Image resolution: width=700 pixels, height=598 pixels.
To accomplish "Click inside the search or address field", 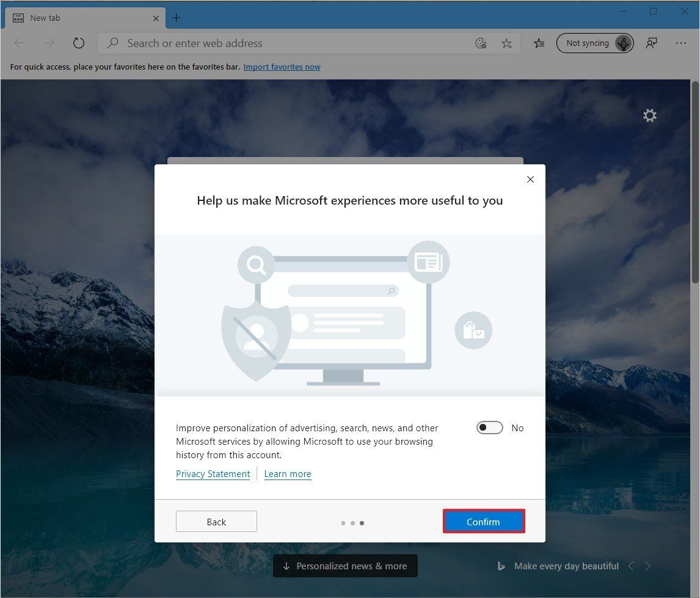I will tap(275, 43).
